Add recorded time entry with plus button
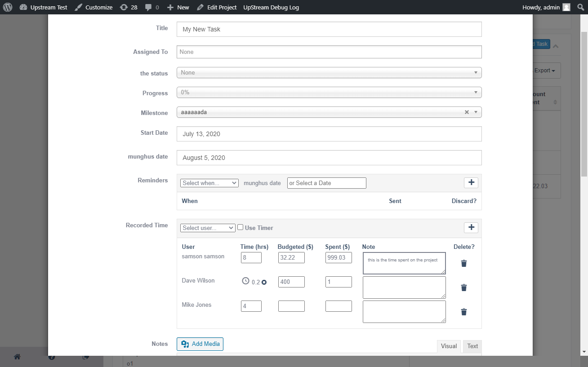 click(x=471, y=227)
